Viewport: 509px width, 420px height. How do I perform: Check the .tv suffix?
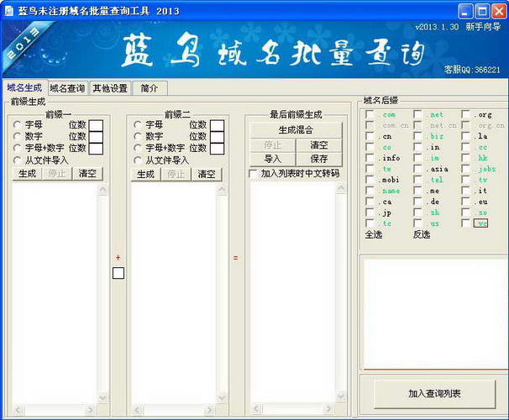465,180
